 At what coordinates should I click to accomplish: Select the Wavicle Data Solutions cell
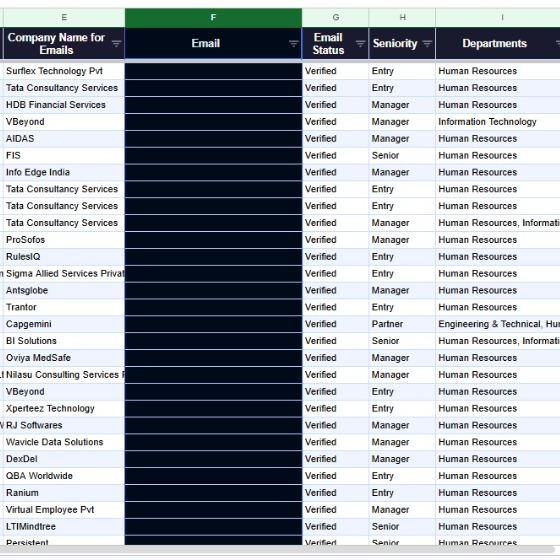pos(64,442)
